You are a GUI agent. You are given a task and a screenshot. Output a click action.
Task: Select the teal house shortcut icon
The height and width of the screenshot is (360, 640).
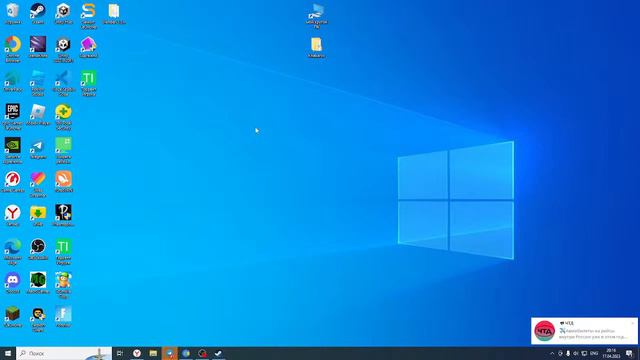coord(13,81)
